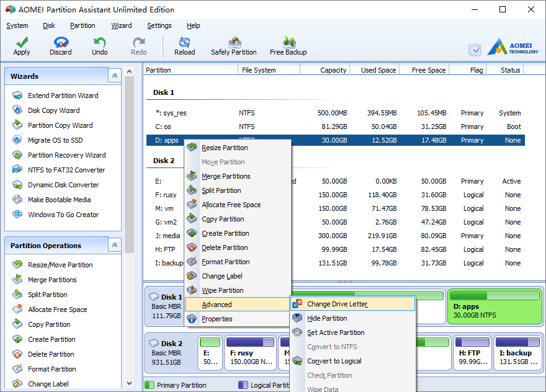Click the Undo arrow icon

100,42
